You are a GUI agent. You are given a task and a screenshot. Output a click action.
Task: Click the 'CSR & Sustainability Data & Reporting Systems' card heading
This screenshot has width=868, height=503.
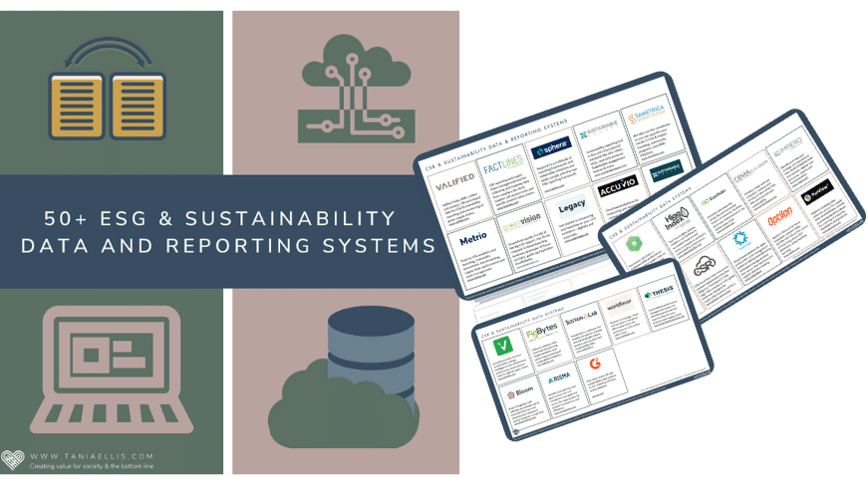(496, 145)
